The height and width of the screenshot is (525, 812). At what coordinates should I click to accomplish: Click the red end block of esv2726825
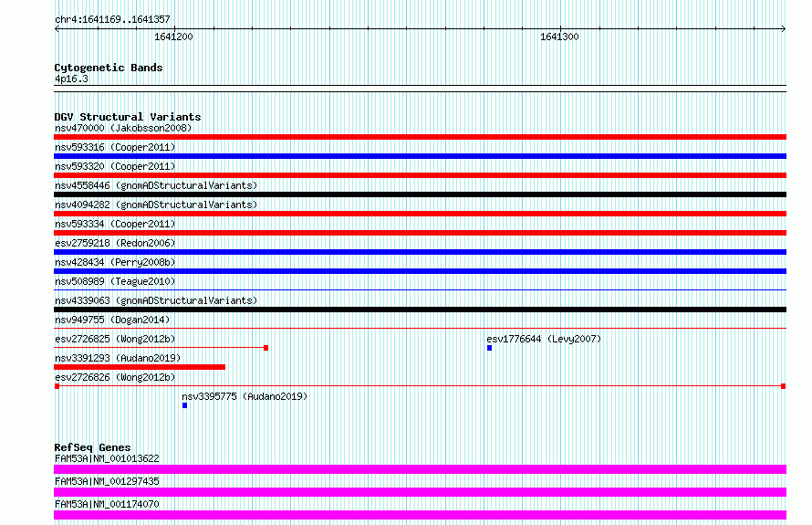(265, 348)
